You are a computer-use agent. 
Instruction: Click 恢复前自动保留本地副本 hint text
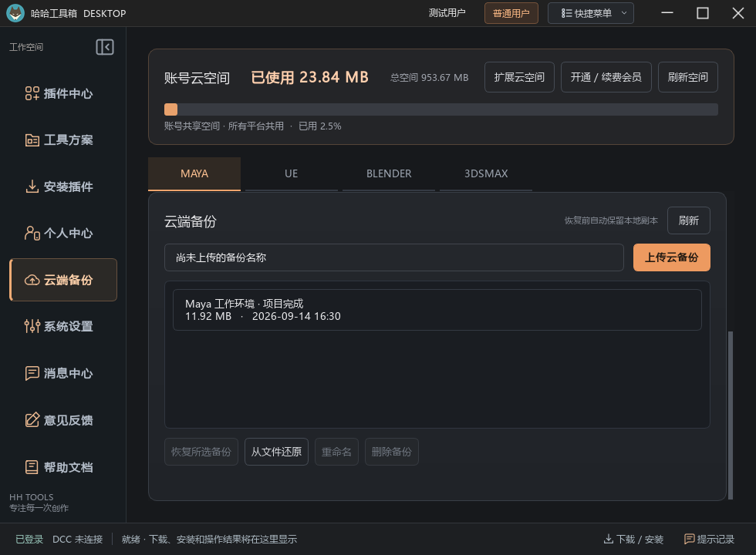coord(611,220)
